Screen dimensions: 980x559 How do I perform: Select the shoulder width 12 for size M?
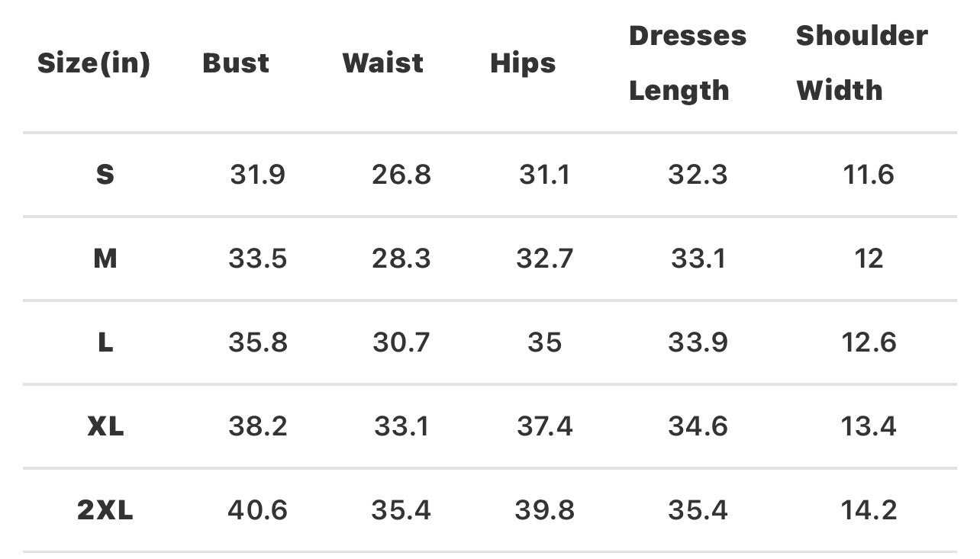869,259
